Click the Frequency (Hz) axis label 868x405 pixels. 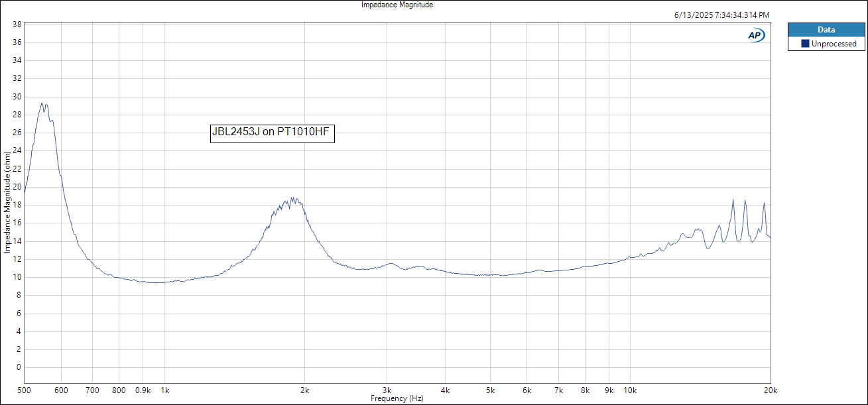click(397, 399)
